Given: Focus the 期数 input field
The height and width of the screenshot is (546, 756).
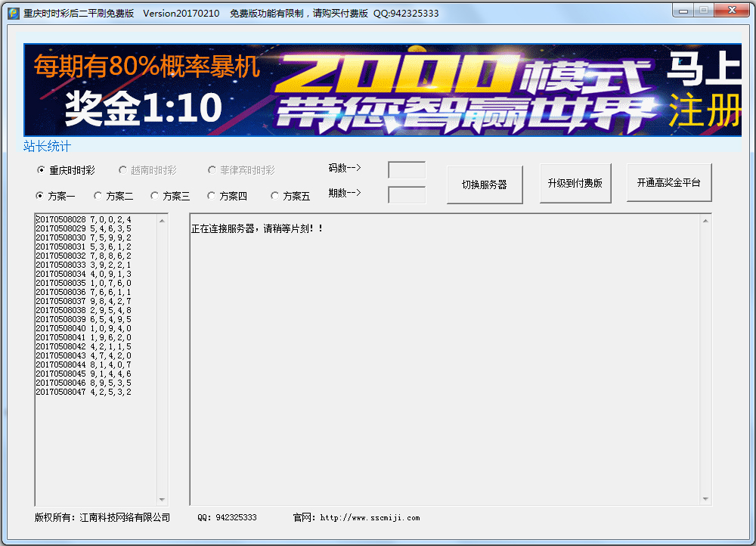Looking at the screenshot, I should pos(407,195).
